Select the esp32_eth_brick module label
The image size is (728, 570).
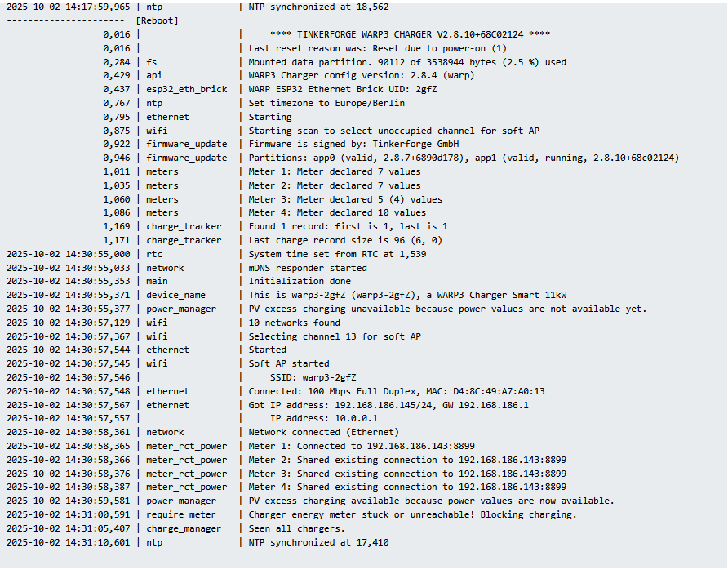187,89
